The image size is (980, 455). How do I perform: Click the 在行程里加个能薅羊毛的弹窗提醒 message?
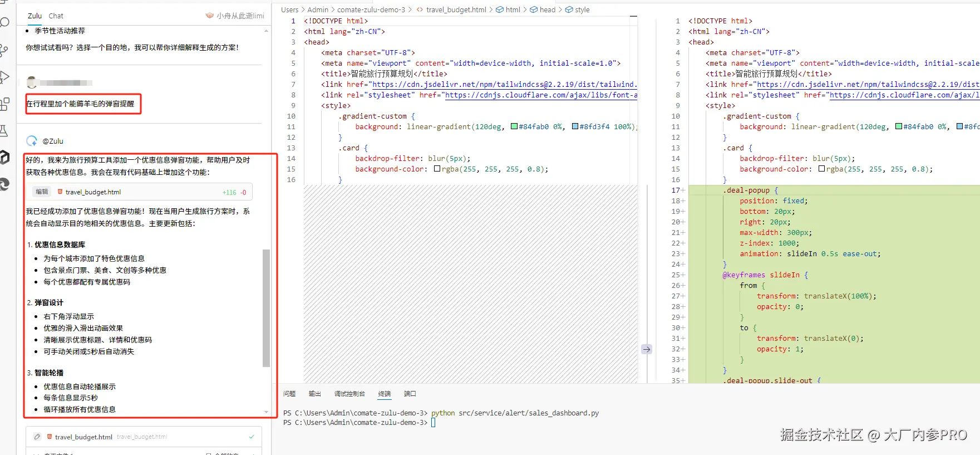(x=81, y=104)
